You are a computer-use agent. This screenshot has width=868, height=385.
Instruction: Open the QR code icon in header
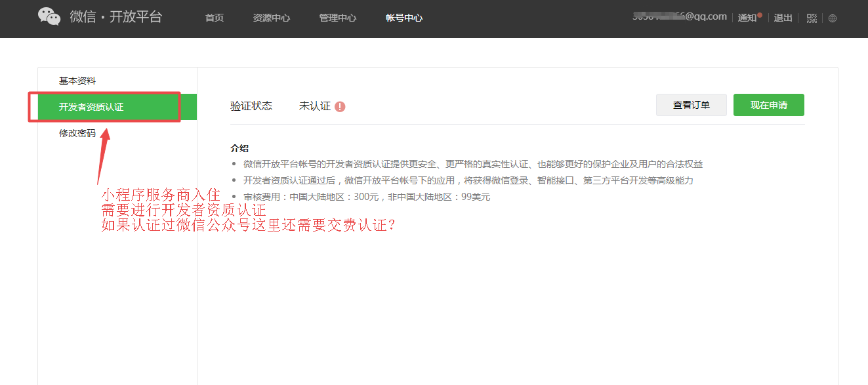[x=812, y=18]
